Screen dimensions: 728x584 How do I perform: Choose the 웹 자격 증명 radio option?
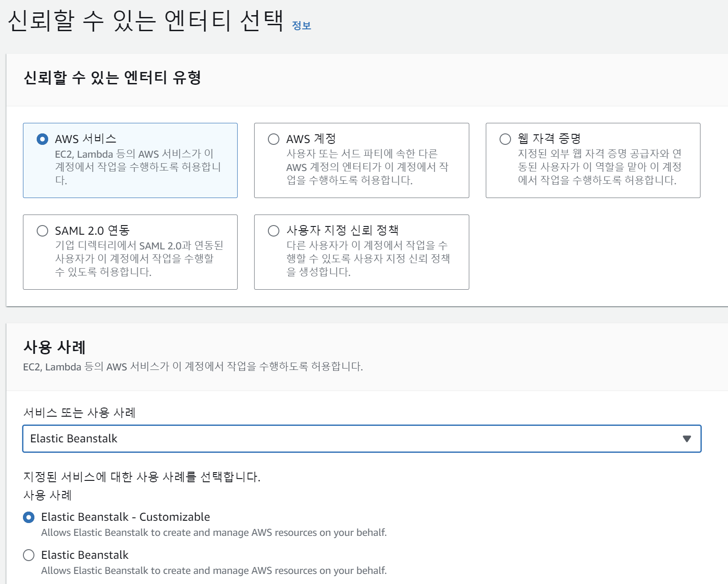point(505,139)
